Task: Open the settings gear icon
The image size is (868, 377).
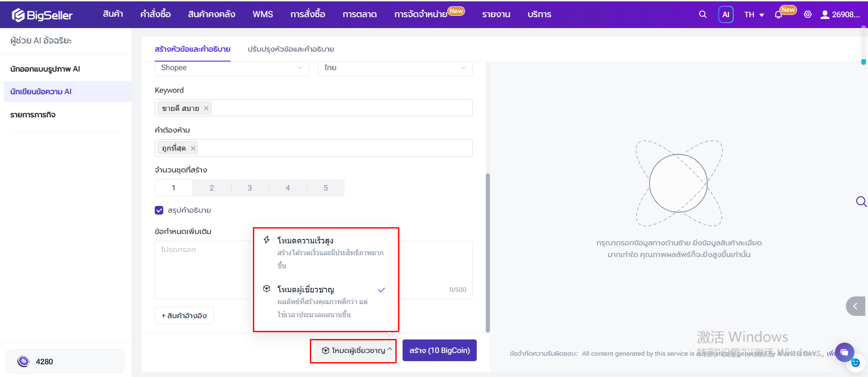Action: pos(807,14)
